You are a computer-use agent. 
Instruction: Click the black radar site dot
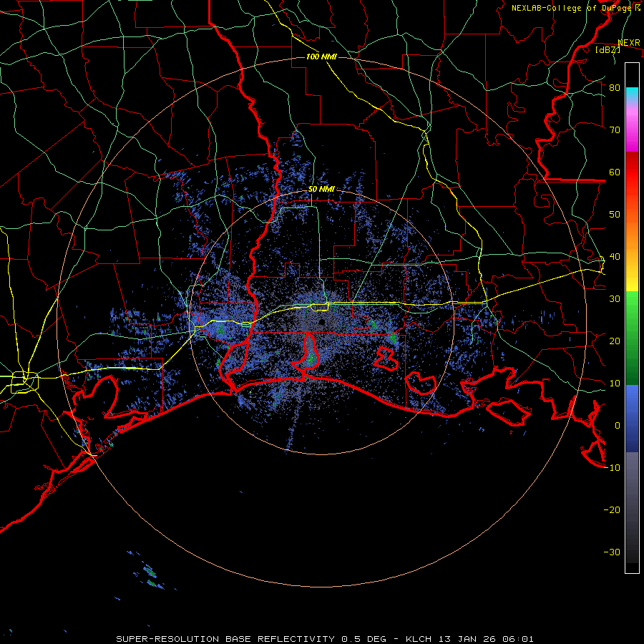[x=322, y=323]
